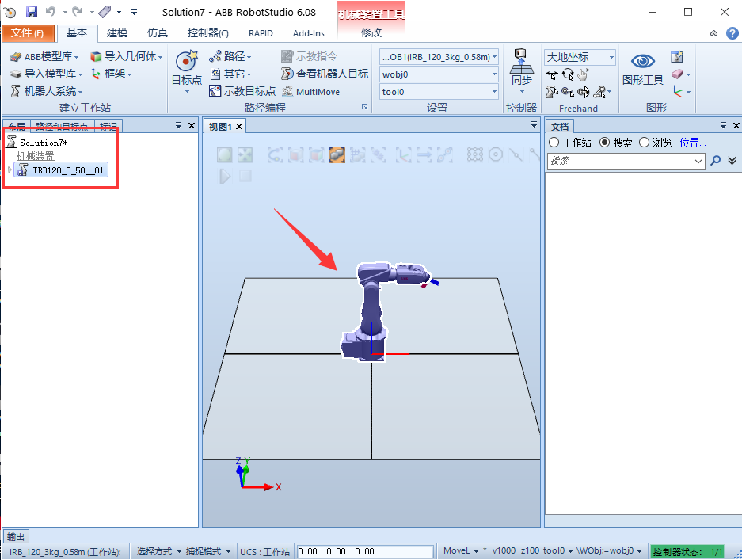The height and width of the screenshot is (560, 742).
Task: Switch to 修改 ribbon tab
Action: (371, 32)
